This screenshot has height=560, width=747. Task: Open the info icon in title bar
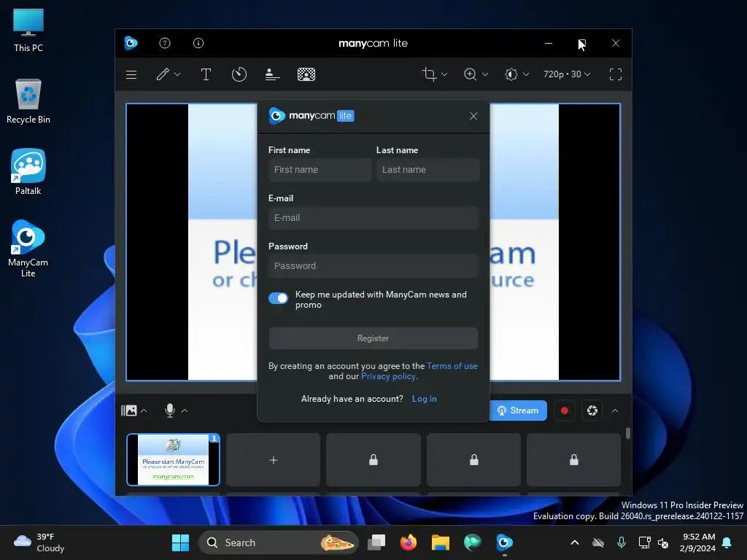[198, 43]
